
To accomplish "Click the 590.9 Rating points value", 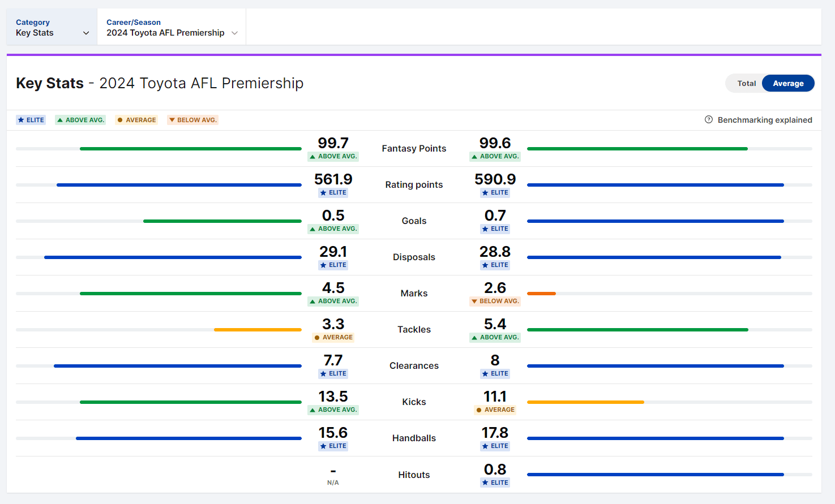I will [495, 179].
